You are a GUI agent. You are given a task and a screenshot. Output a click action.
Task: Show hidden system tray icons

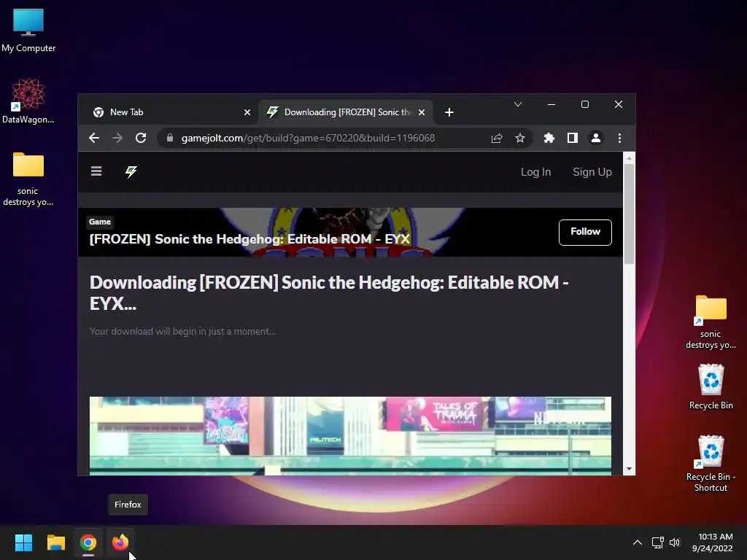[x=637, y=542]
